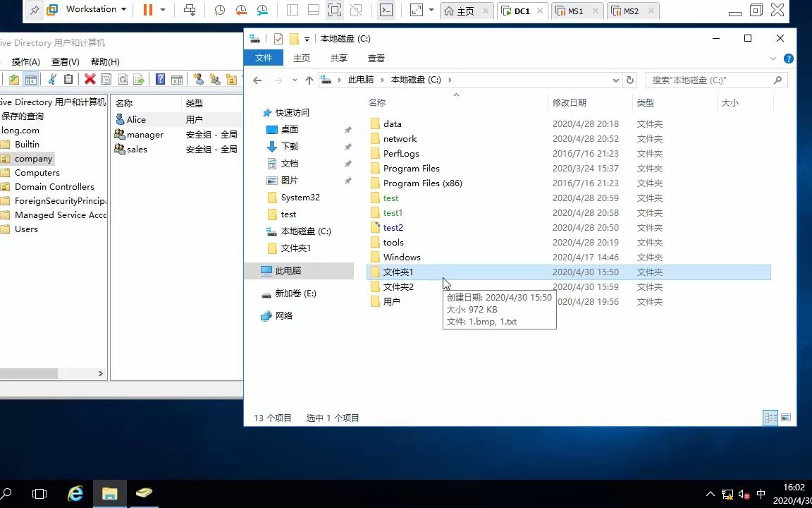Open the snapshot manager icon
Viewport: 812px width, 508px height.
pos(262,10)
